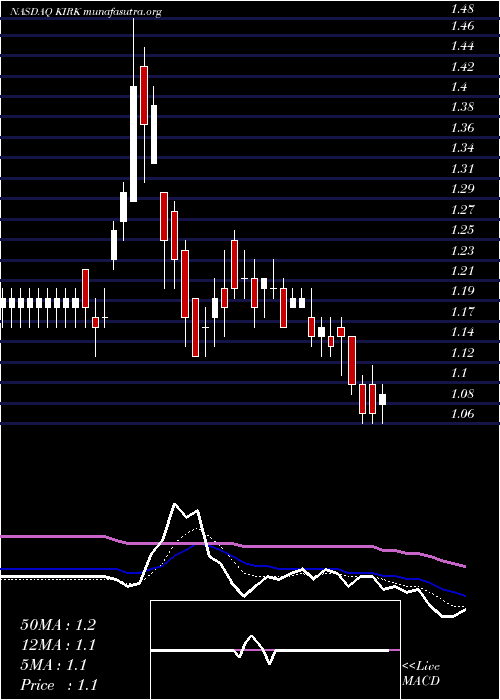This screenshot has width=500, height=700.
Task: Click the 50MA : 1.2 readout
Action: click(x=58, y=625)
